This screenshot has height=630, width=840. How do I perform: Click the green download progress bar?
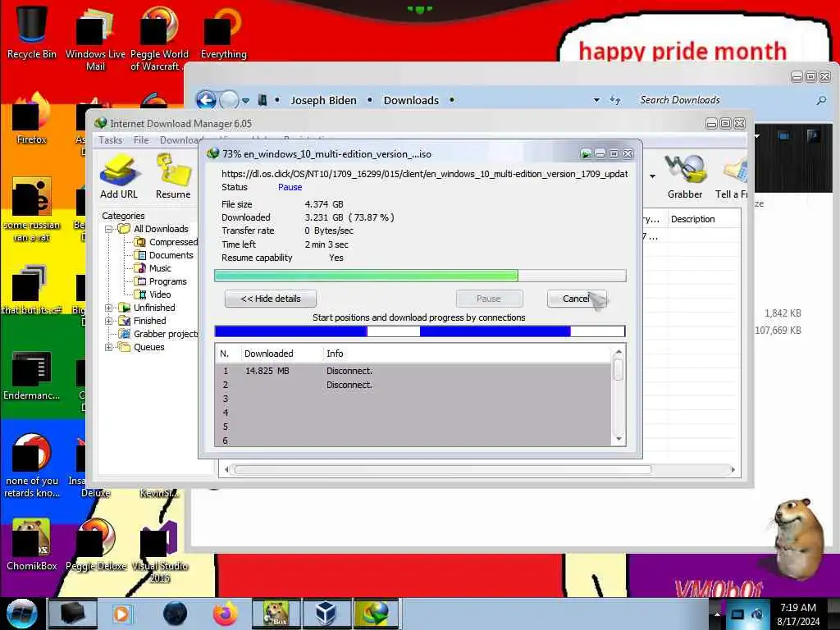[x=420, y=276]
